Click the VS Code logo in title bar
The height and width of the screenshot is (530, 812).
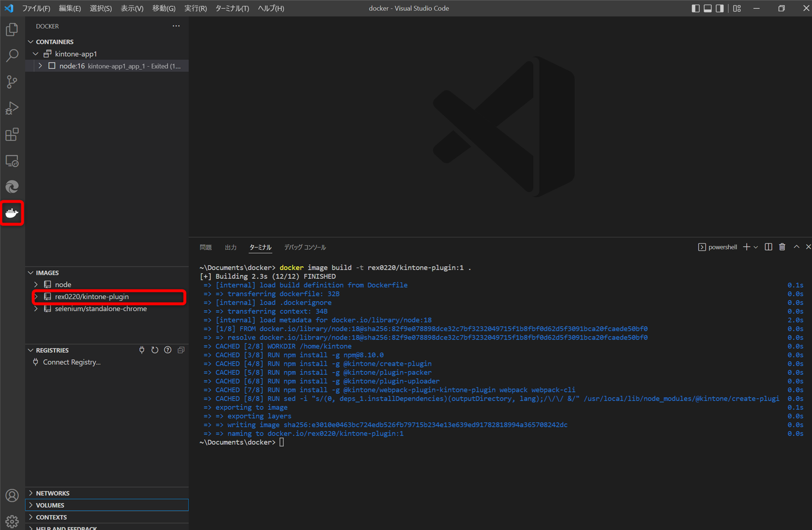coord(9,8)
